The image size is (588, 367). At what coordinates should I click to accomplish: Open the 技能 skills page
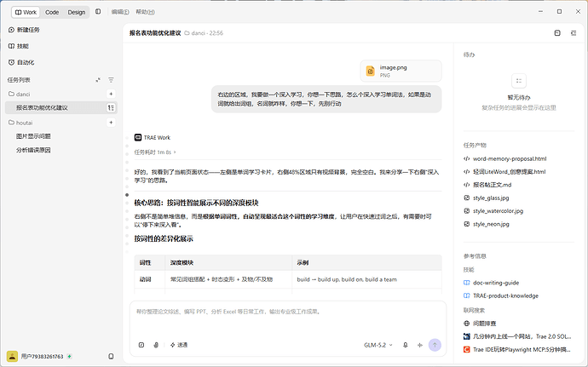19,46
